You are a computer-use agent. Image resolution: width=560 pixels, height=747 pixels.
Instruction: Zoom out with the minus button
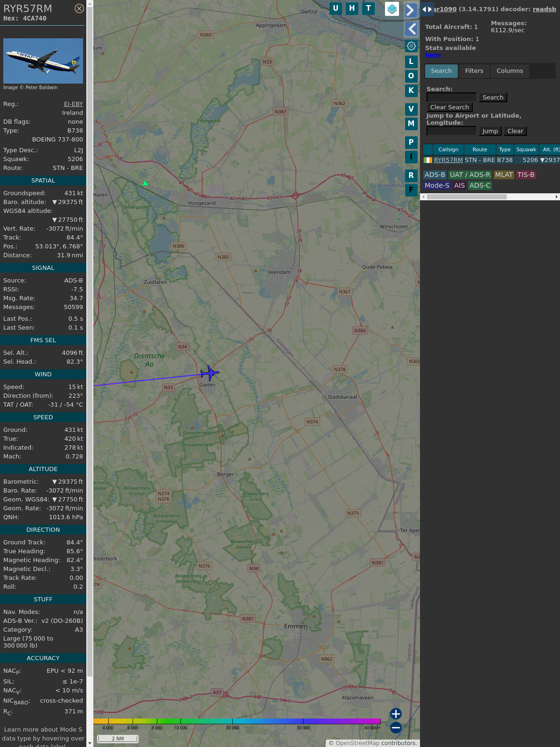(396, 727)
